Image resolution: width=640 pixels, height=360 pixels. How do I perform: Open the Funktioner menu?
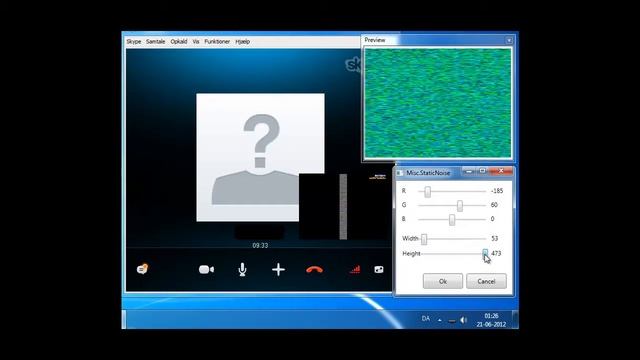pyautogui.click(x=217, y=42)
